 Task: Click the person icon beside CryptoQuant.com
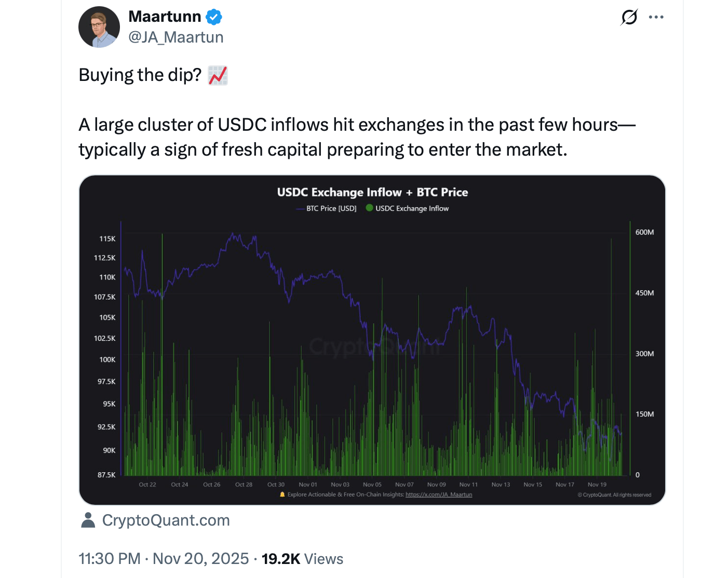[x=88, y=520]
